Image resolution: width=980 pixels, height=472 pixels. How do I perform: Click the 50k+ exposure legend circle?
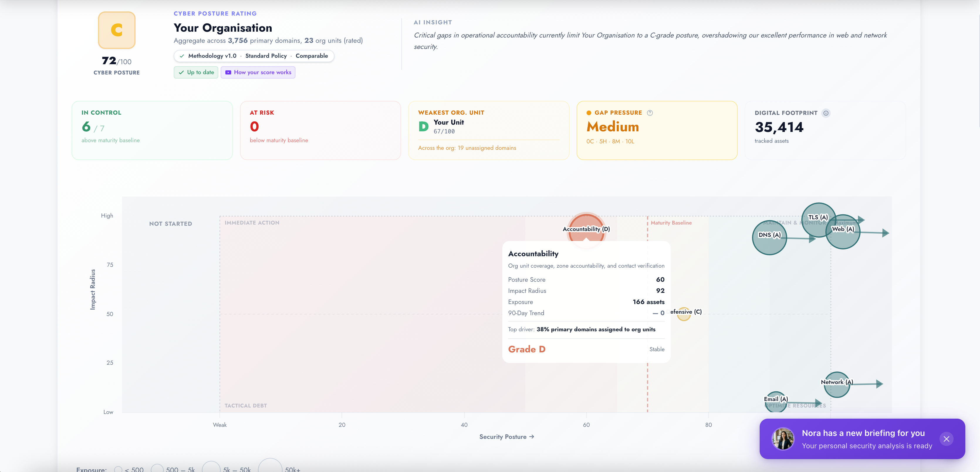[x=270, y=465]
